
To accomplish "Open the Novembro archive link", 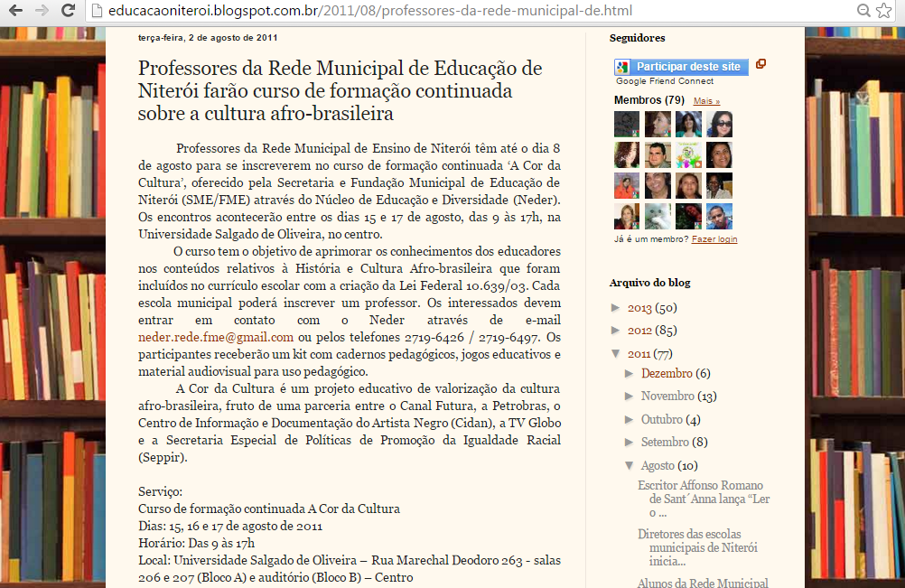I will pyautogui.click(x=667, y=396).
